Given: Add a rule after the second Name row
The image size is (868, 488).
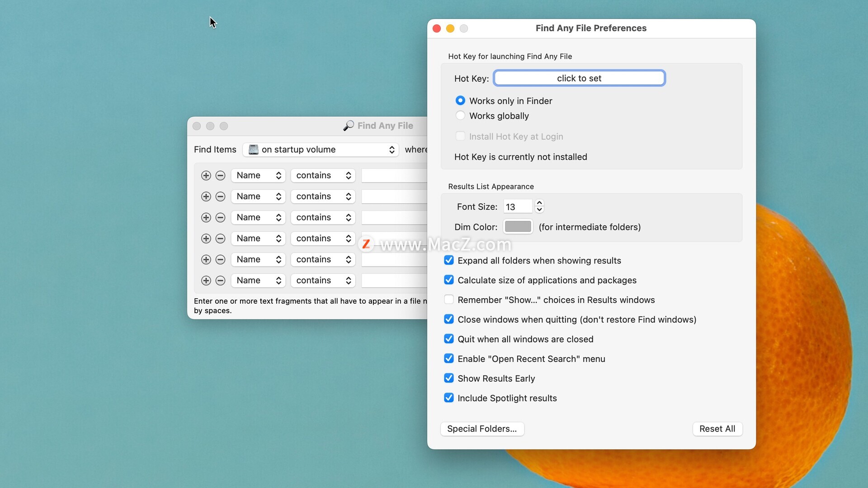Looking at the screenshot, I should 206,197.
